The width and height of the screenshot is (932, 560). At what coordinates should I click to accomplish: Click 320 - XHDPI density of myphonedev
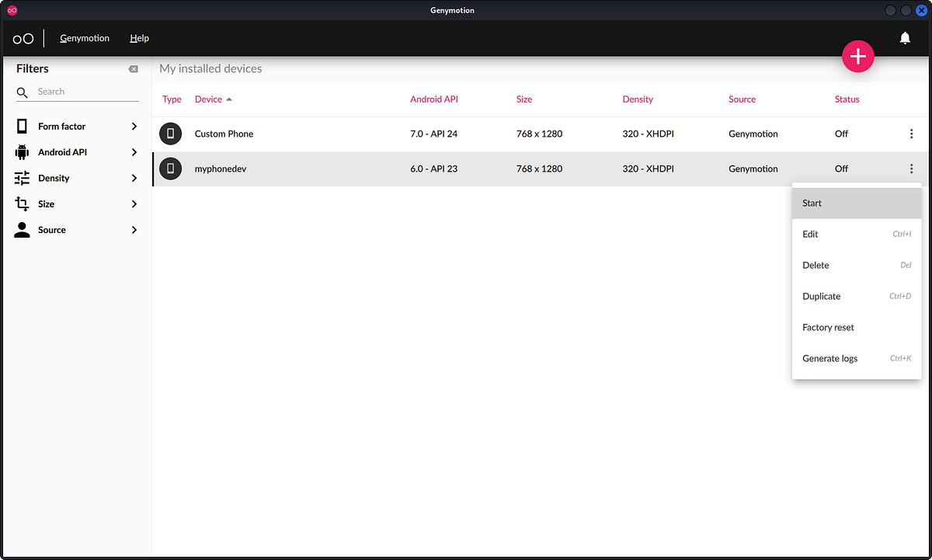[649, 169]
